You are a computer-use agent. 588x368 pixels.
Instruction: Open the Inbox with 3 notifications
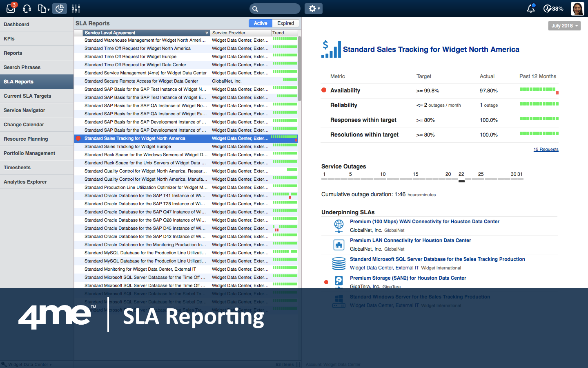point(11,9)
